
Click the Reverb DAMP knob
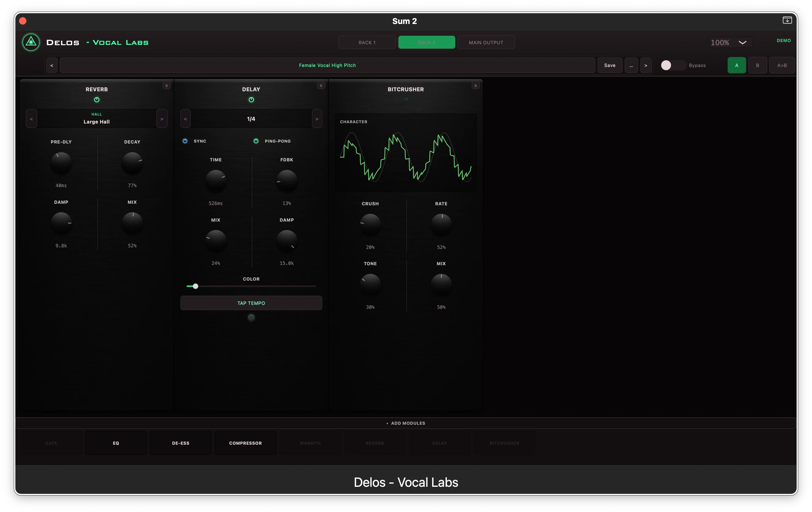[61, 223]
